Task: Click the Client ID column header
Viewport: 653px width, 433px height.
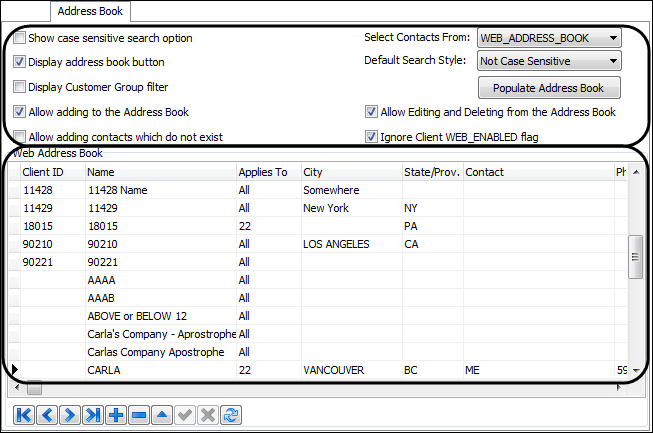Action: 50,172
